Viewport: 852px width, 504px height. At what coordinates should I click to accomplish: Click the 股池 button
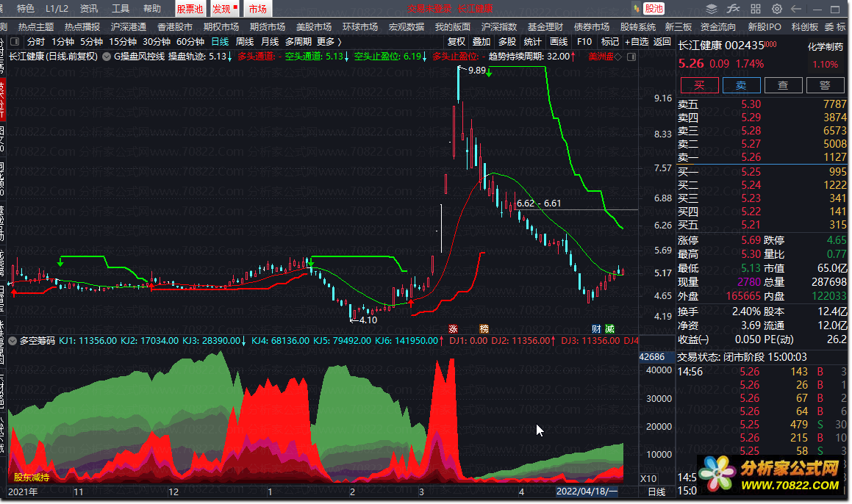(x=654, y=9)
